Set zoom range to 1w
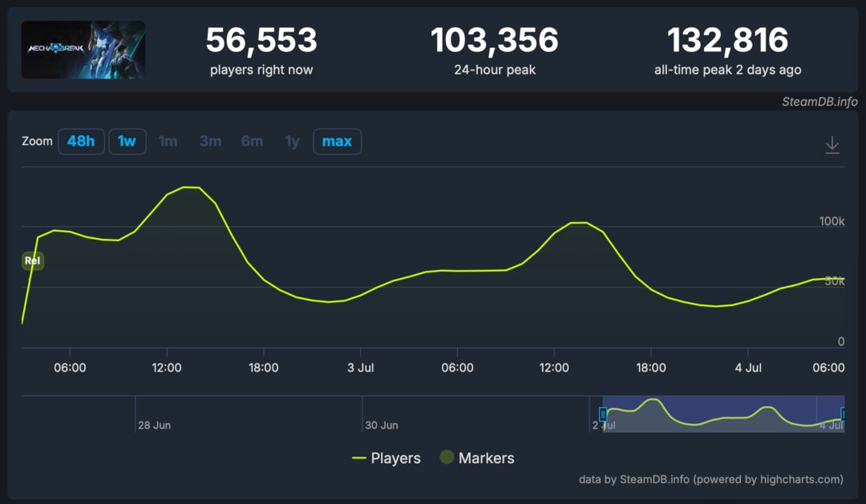 (127, 141)
